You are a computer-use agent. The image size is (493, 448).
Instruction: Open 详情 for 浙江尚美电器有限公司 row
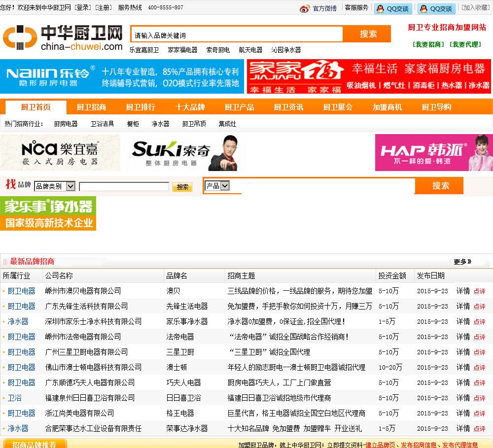(x=463, y=414)
